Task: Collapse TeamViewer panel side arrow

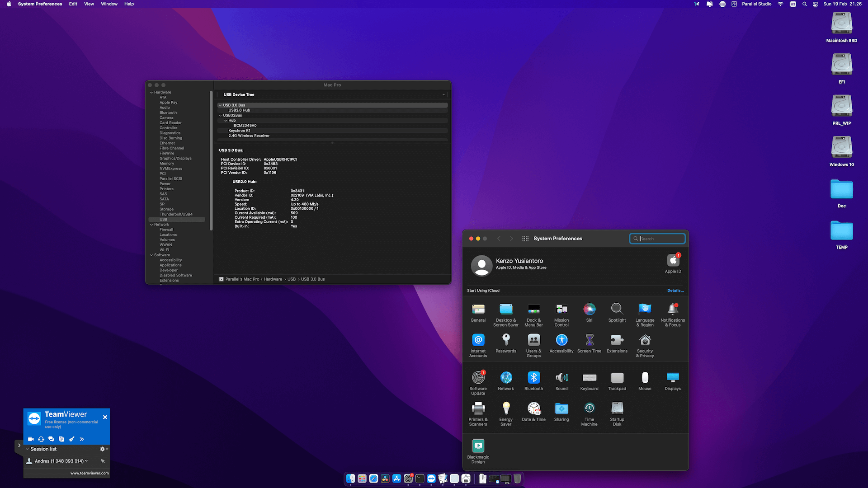Action: [x=19, y=446]
